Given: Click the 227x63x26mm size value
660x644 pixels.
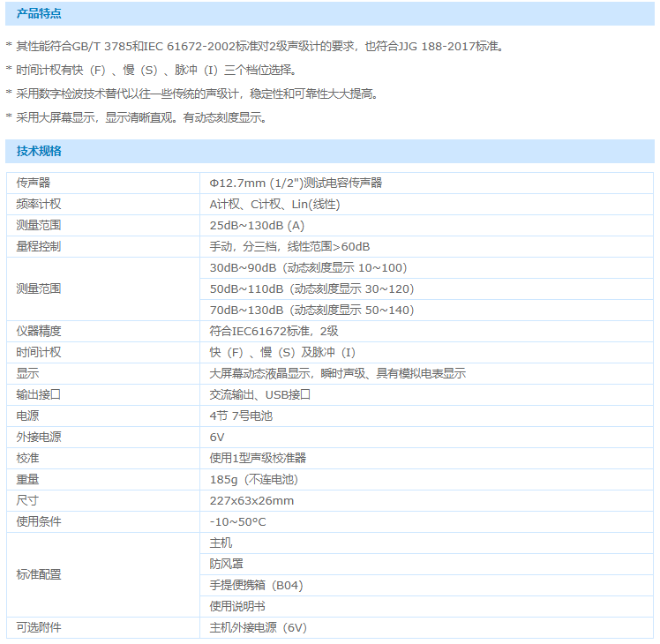Looking at the screenshot, I should pos(251,500).
